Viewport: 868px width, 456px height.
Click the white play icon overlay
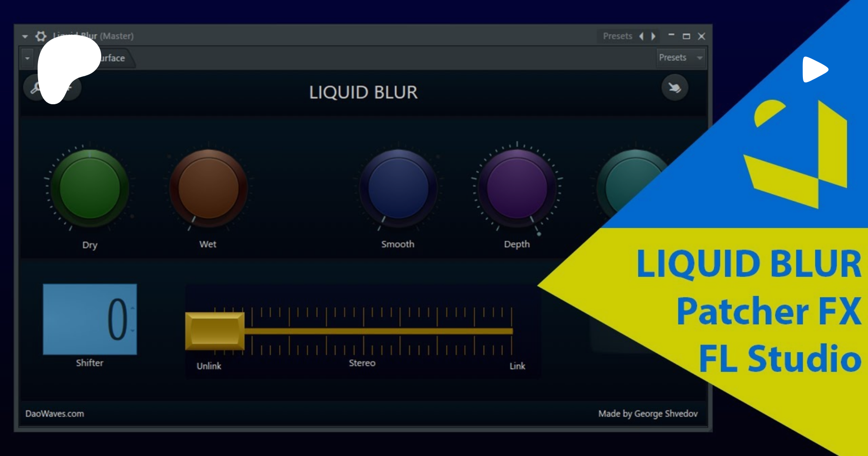coord(814,69)
